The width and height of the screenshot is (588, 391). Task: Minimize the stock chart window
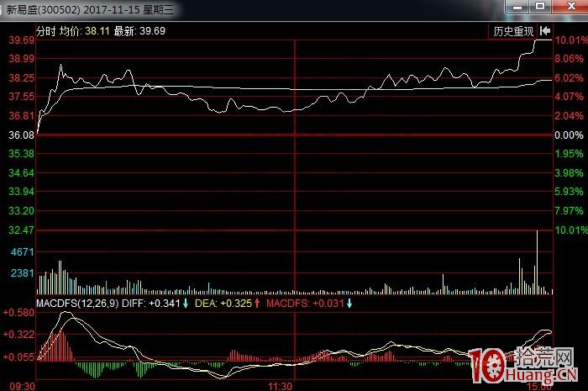point(518,7)
